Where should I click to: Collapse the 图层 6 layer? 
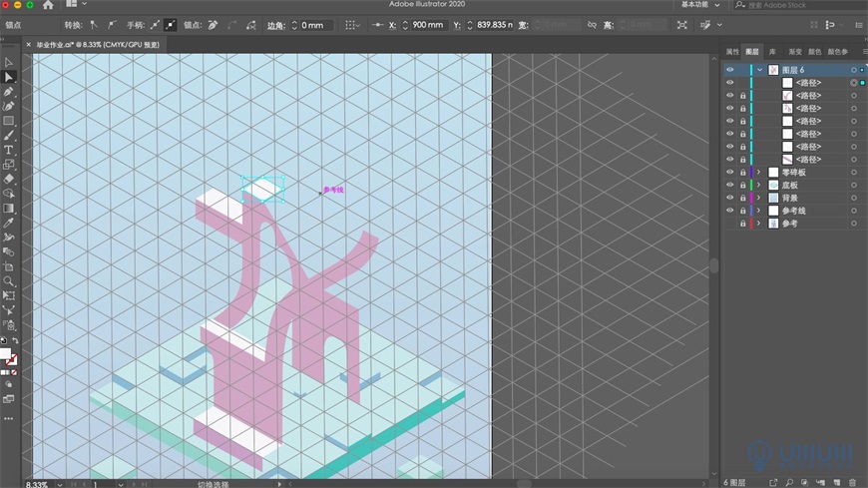(x=759, y=70)
